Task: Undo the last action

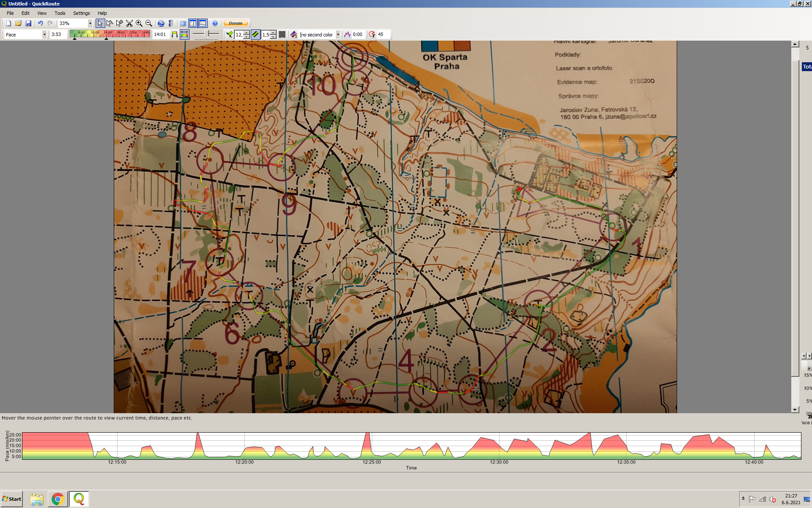Action: pos(40,23)
